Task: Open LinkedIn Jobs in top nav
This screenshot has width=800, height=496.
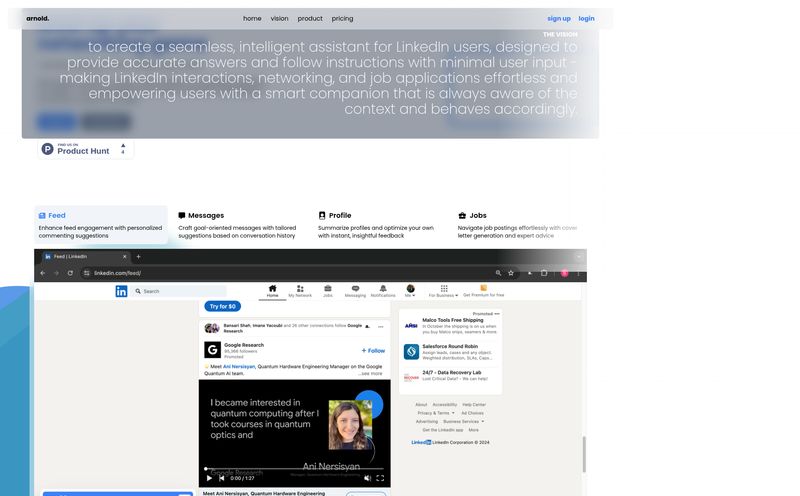Action: 328,291
